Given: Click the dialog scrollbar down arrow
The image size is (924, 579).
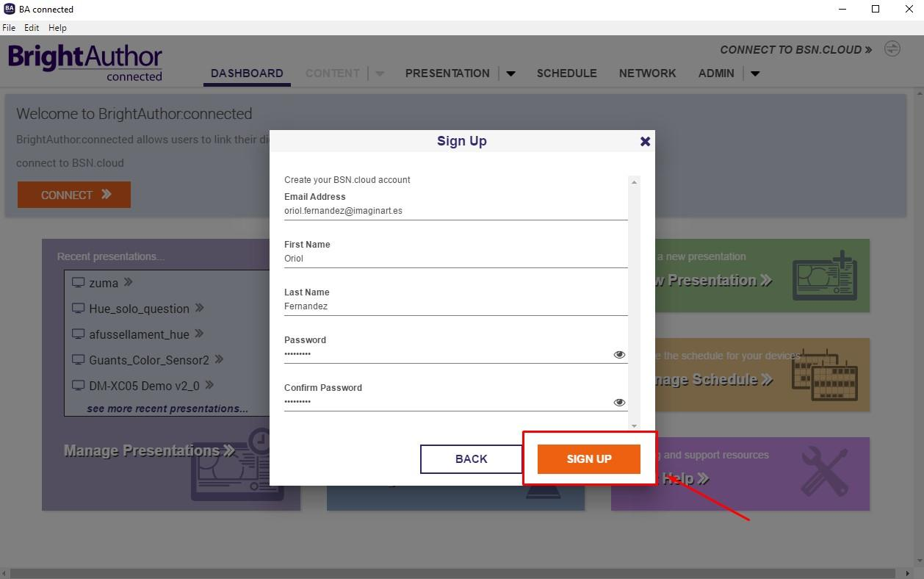Looking at the screenshot, I should pyautogui.click(x=635, y=425).
